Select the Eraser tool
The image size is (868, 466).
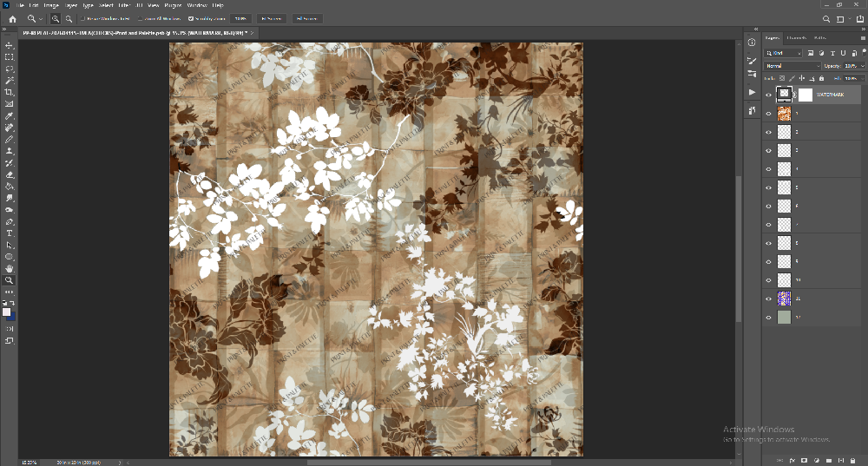9,174
